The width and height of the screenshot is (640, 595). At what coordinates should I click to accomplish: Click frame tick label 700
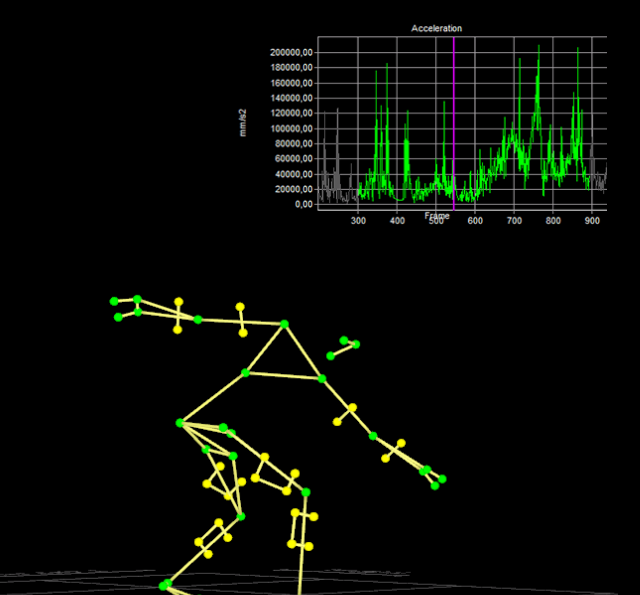click(514, 221)
